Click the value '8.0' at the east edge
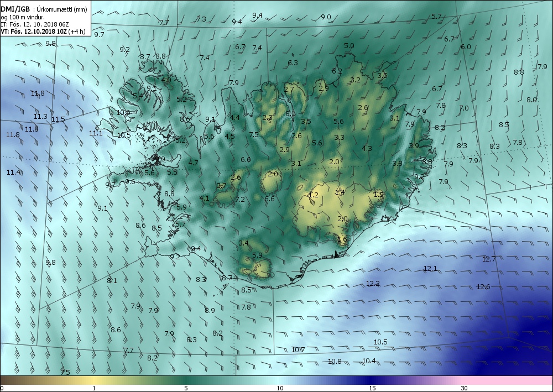553x392 pixels. coord(531,100)
